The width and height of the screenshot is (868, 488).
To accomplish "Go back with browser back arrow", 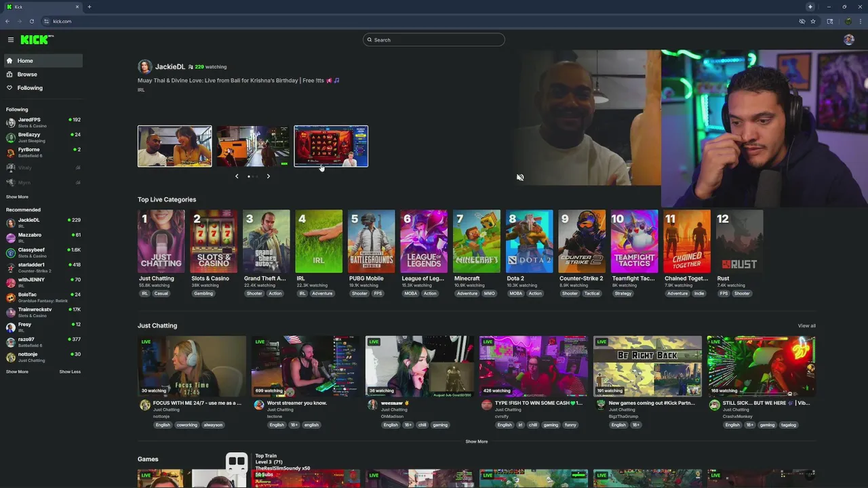I will (7, 21).
